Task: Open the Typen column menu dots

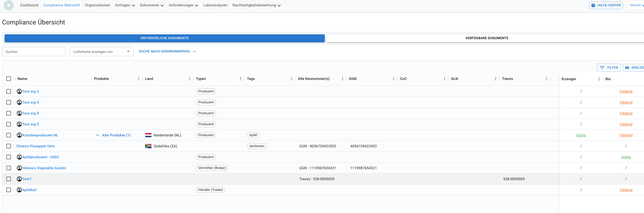Action: pos(241,79)
